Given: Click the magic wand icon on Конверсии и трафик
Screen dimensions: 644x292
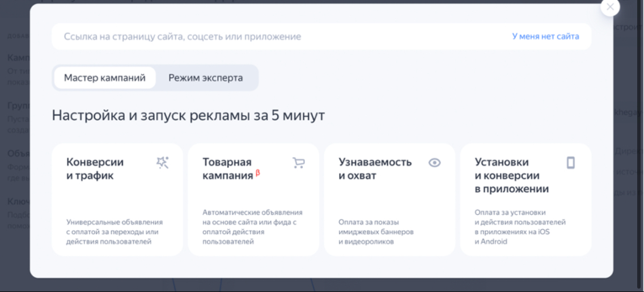Looking at the screenshot, I should tap(162, 163).
